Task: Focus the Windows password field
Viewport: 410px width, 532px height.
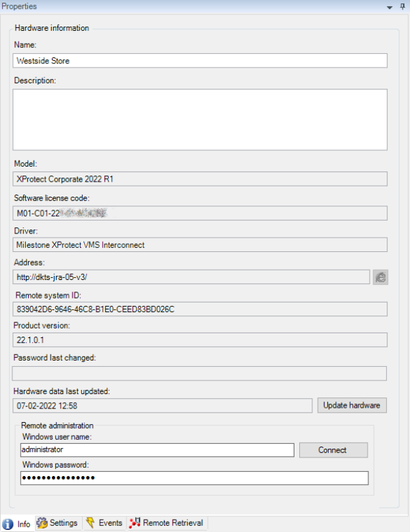Action: tap(194, 478)
